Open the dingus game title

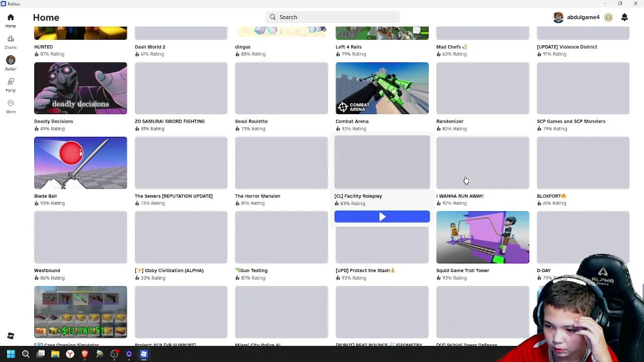coord(243,47)
